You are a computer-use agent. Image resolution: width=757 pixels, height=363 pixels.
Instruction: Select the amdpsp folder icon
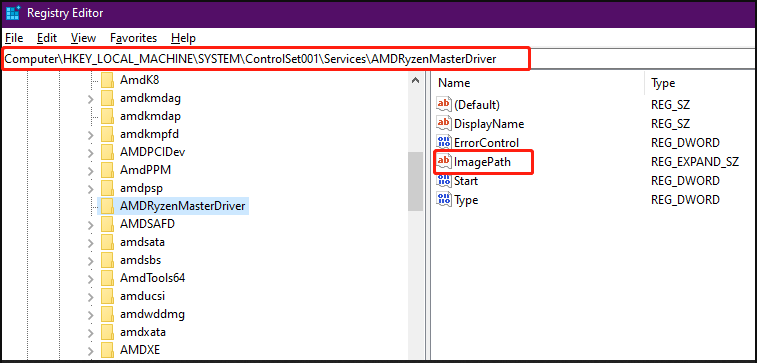tap(107, 188)
